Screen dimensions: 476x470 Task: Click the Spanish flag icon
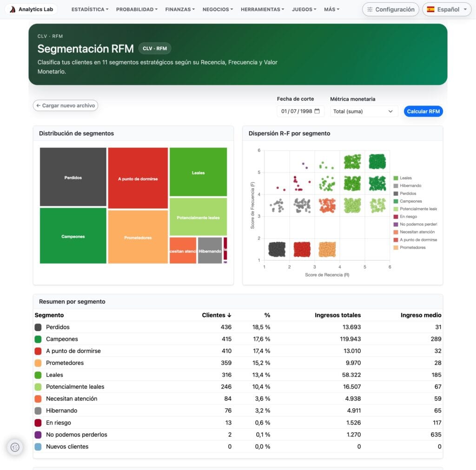[x=430, y=9]
